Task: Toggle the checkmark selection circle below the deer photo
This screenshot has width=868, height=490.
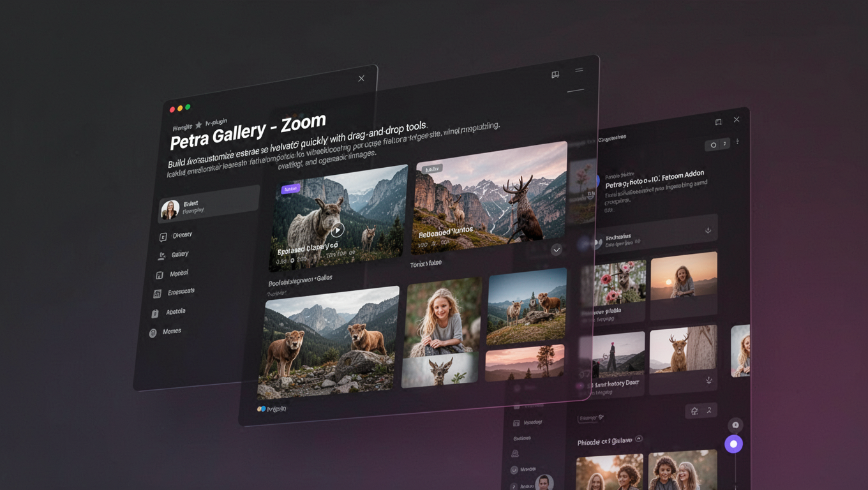Action: click(556, 249)
